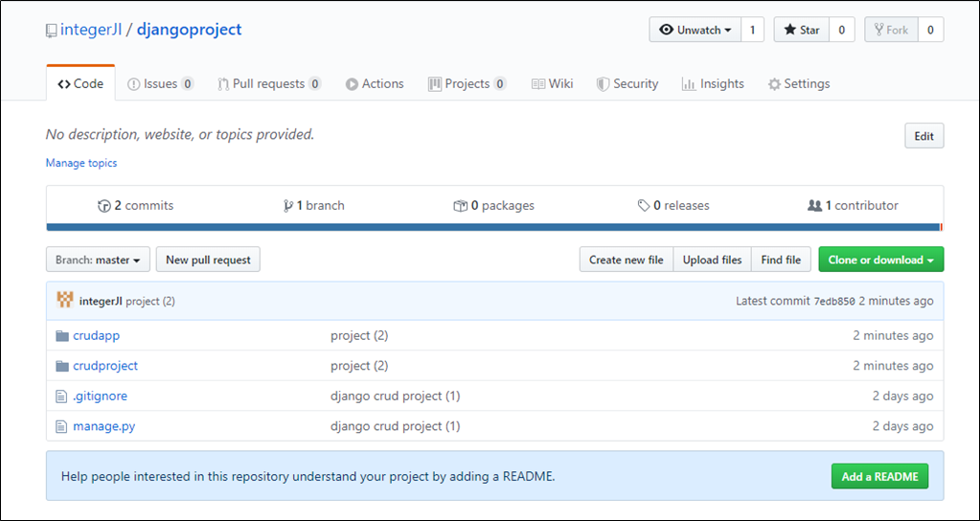Click the stargazers count 0
The height and width of the screenshot is (521, 980).
(x=842, y=30)
